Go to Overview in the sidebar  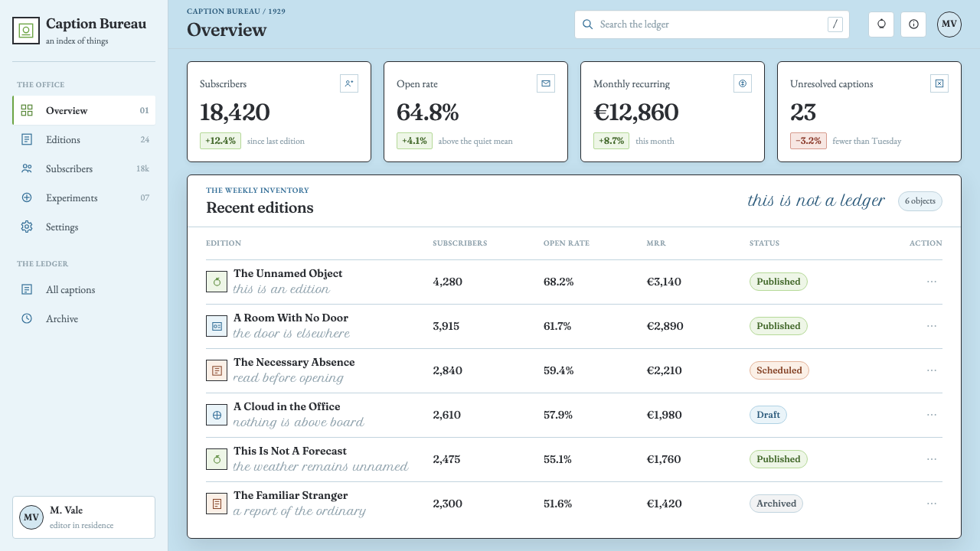pyautogui.click(x=84, y=110)
